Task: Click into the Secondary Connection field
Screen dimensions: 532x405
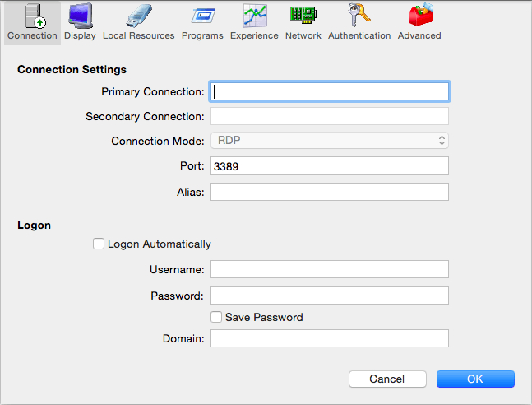Action: coord(330,116)
